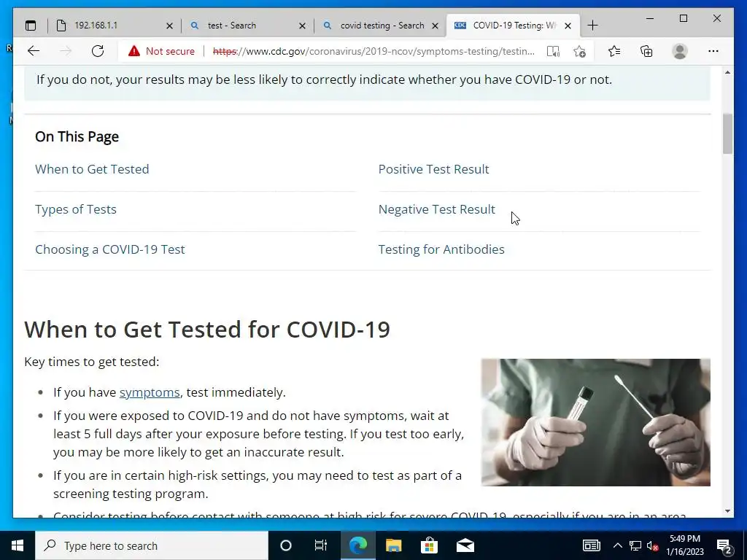Open the tab actions menu icon

tap(31, 26)
